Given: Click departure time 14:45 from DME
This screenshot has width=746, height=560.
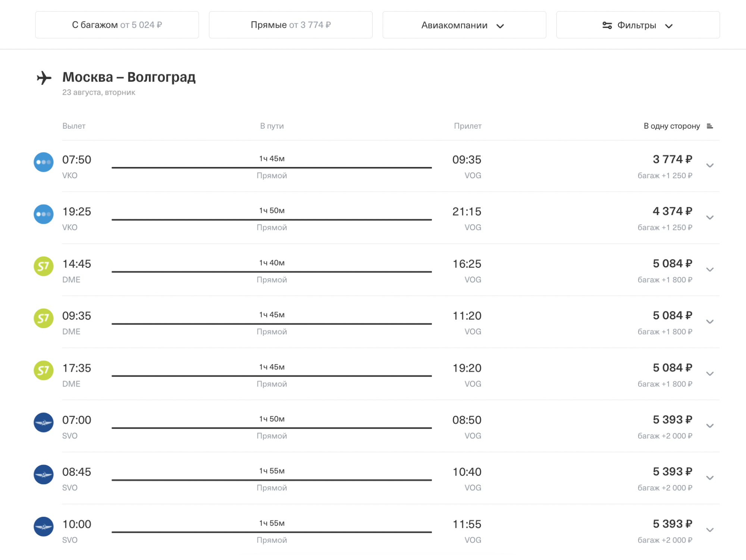Looking at the screenshot, I should click(x=76, y=264).
